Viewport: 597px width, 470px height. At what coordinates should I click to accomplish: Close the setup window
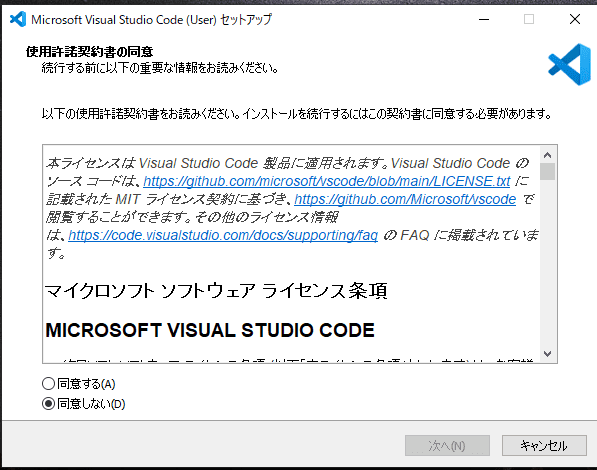click(575, 19)
